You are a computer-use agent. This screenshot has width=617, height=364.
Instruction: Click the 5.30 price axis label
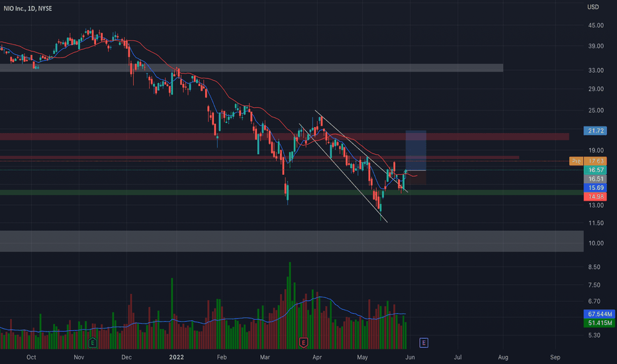click(594, 336)
